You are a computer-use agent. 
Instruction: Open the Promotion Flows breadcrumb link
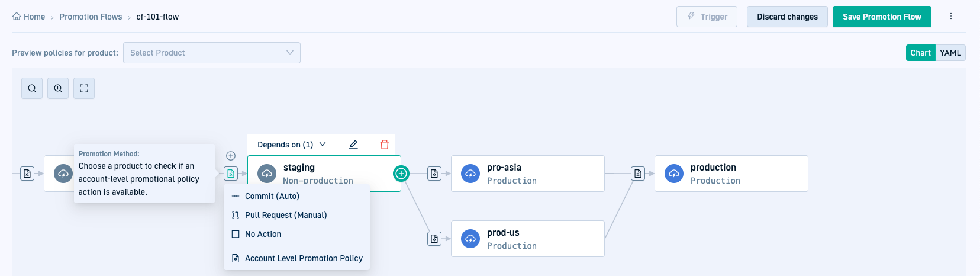(91, 17)
